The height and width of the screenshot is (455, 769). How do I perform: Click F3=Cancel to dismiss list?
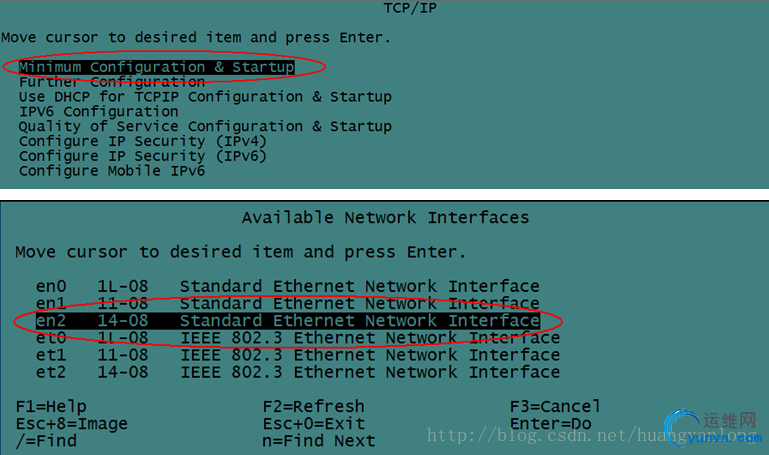point(555,406)
